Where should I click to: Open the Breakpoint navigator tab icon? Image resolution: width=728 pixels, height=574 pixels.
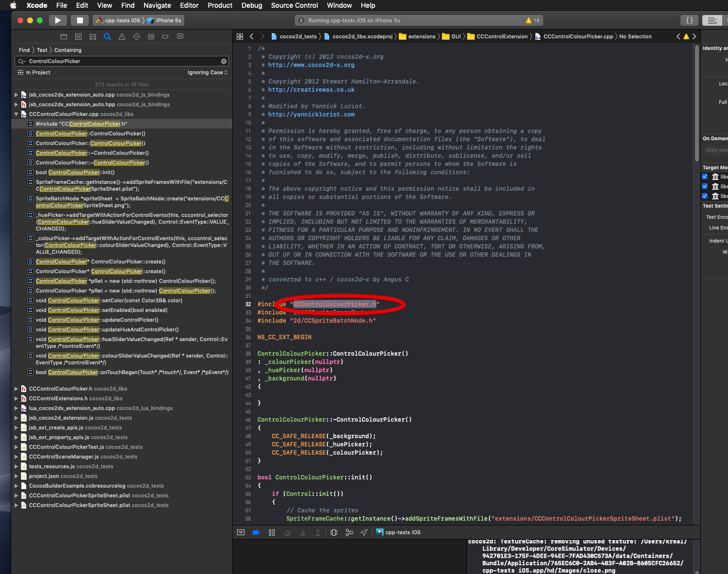pyautogui.click(x=165, y=37)
